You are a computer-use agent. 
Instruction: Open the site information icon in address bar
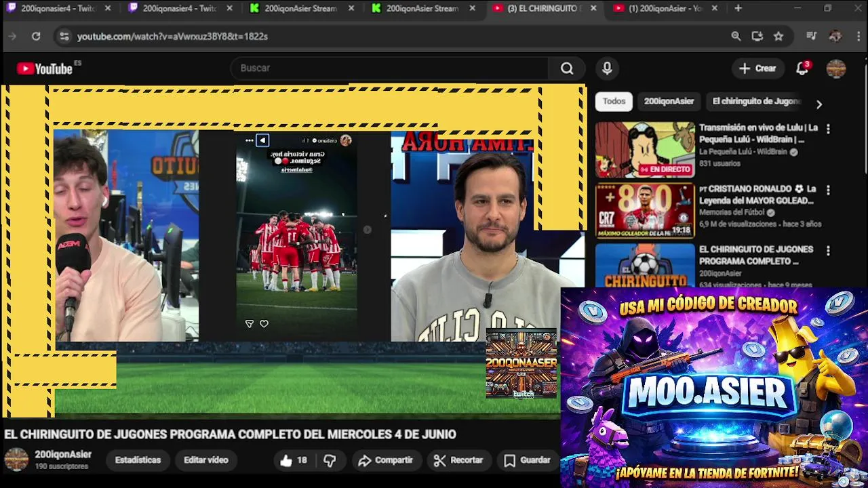tap(64, 37)
